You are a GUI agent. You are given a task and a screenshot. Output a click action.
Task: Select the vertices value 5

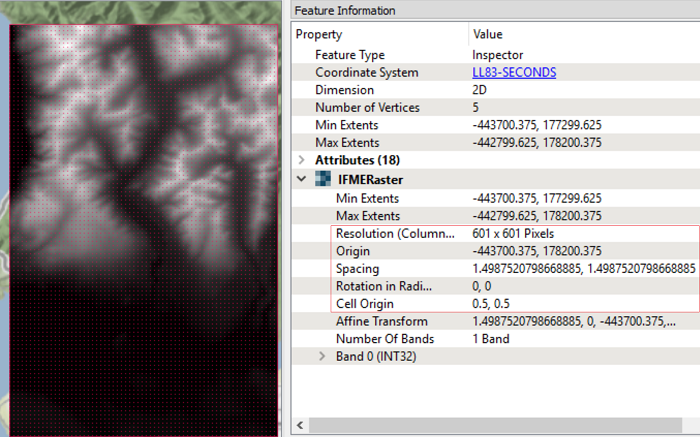tap(475, 108)
